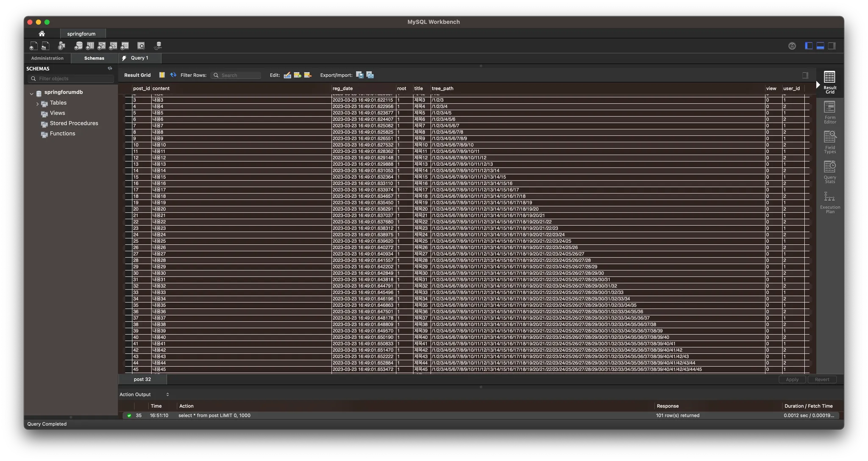Refresh the SCHEMAS list
Screen dimensions: 868x461
(110, 68)
